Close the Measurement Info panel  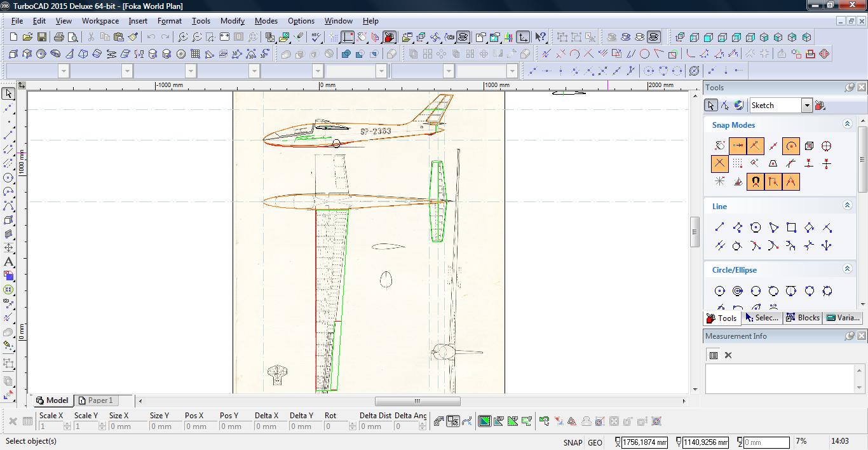click(x=861, y=336)
